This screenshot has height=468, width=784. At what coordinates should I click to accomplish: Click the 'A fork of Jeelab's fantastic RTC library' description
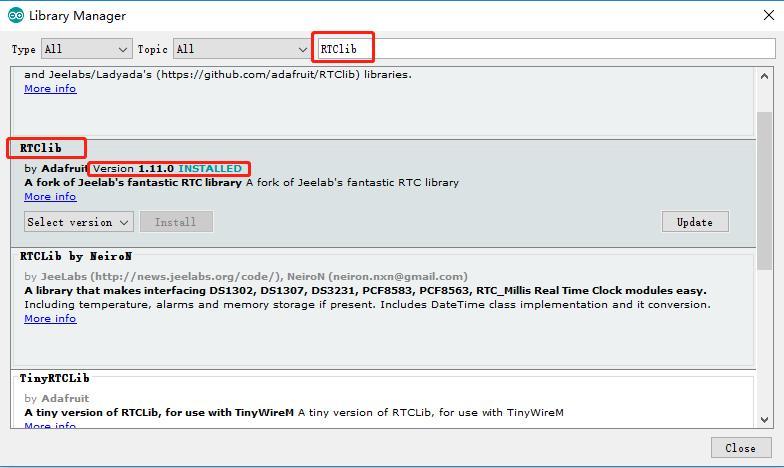(x=242, y=182)
